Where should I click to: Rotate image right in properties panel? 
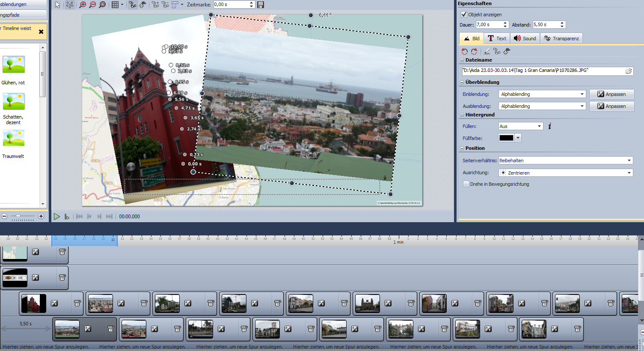474,51
